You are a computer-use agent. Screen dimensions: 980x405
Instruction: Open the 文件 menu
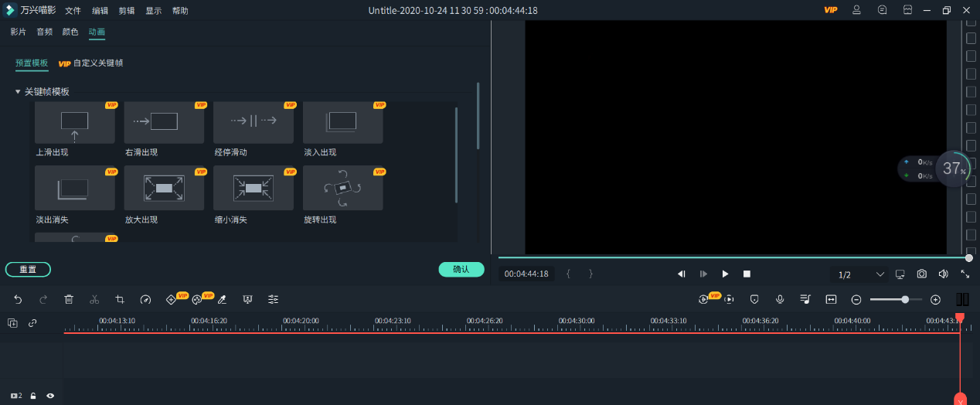pyautogui.click(x=73, y=11)
